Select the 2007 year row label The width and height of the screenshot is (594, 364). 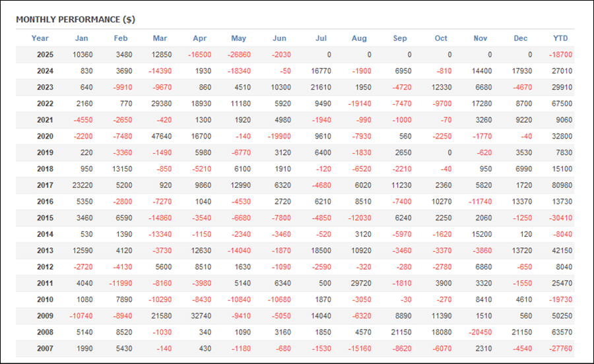coord(45,348)
